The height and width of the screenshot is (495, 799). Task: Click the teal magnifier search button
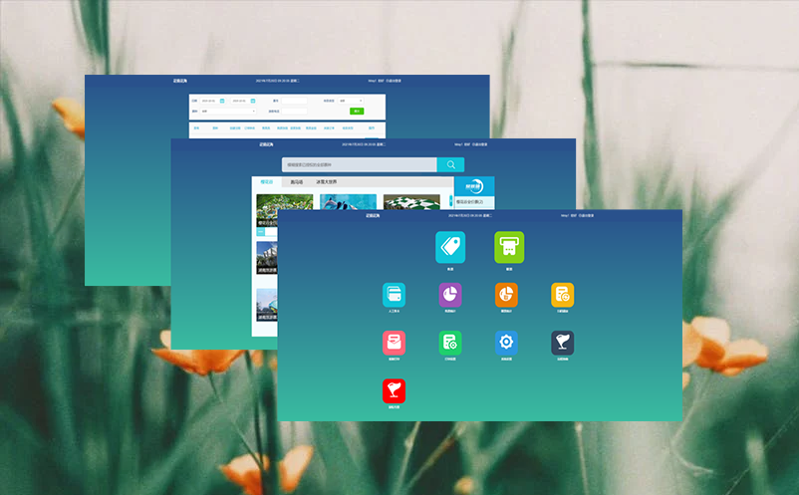(x=450, y=165)
